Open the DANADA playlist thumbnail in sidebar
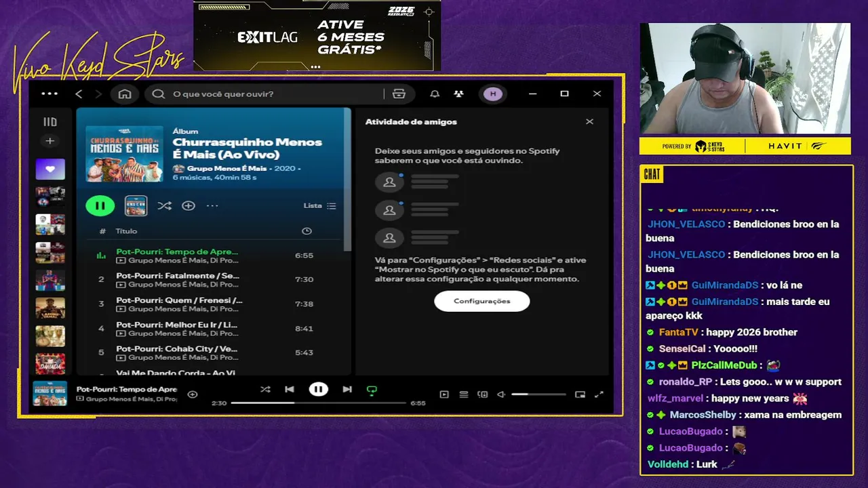 point(50,364)
